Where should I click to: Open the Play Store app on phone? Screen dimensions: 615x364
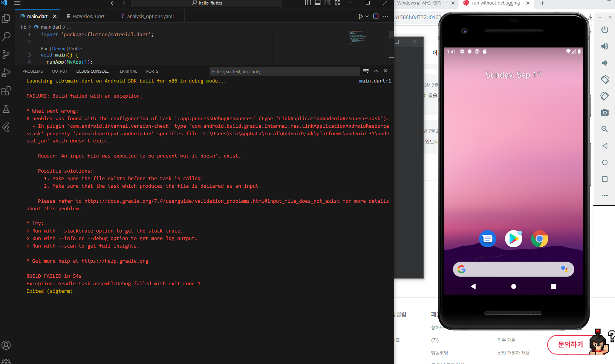point(514,239)
